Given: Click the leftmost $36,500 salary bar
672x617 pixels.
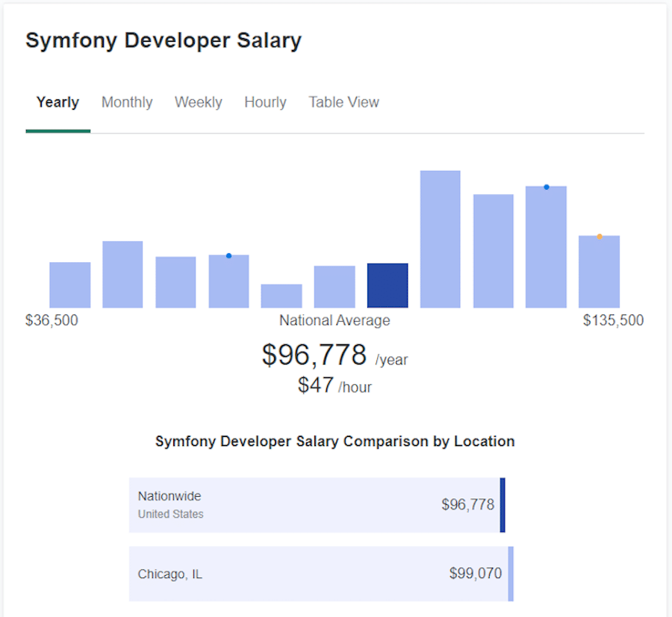Looking at the screenshot, I should 69,285.
